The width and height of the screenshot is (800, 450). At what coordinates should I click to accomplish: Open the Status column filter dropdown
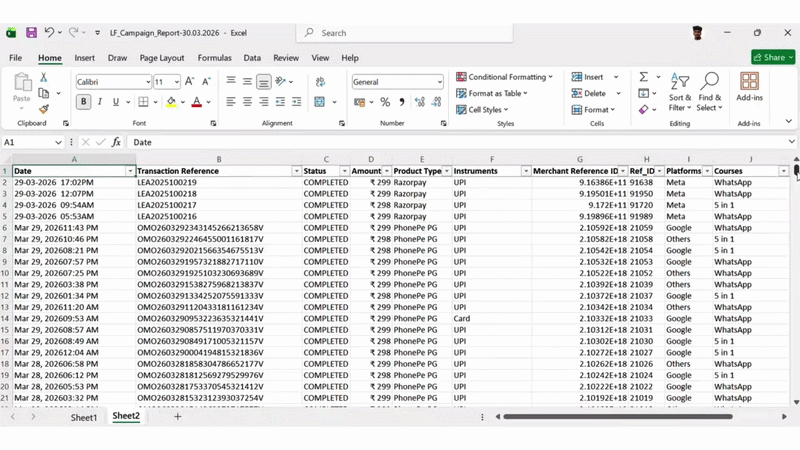tap(343, 171)
